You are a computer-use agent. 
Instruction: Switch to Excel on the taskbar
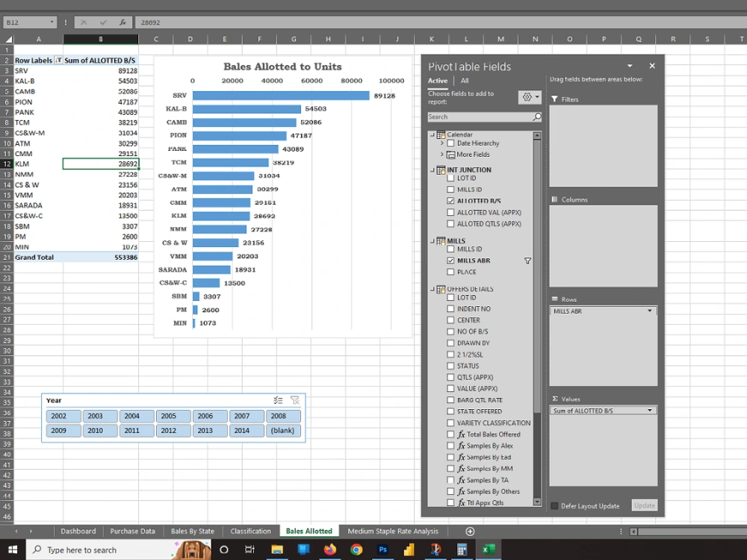[488, 550]
